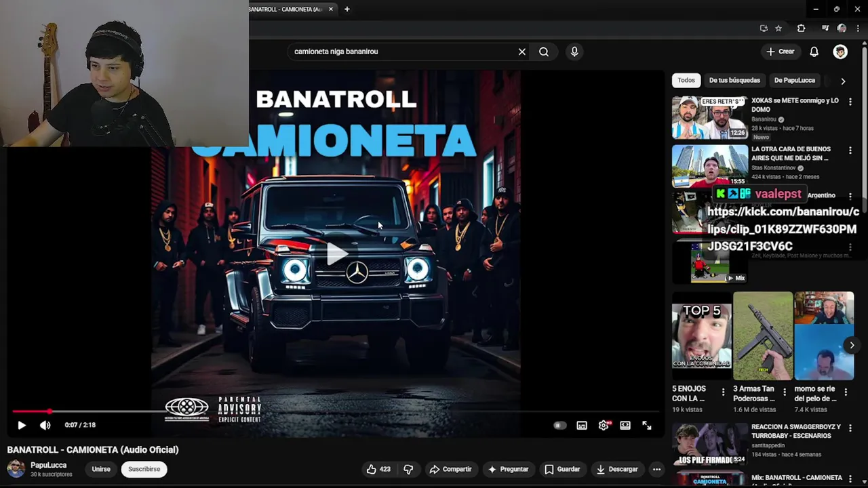Show more filter chips with right arrow
The width and height of the screenshot is (868, 488).
coord(843,81)
